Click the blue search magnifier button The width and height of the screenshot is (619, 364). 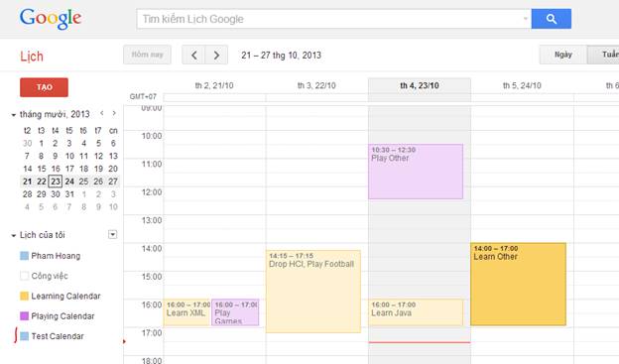[x=552, y=19]
